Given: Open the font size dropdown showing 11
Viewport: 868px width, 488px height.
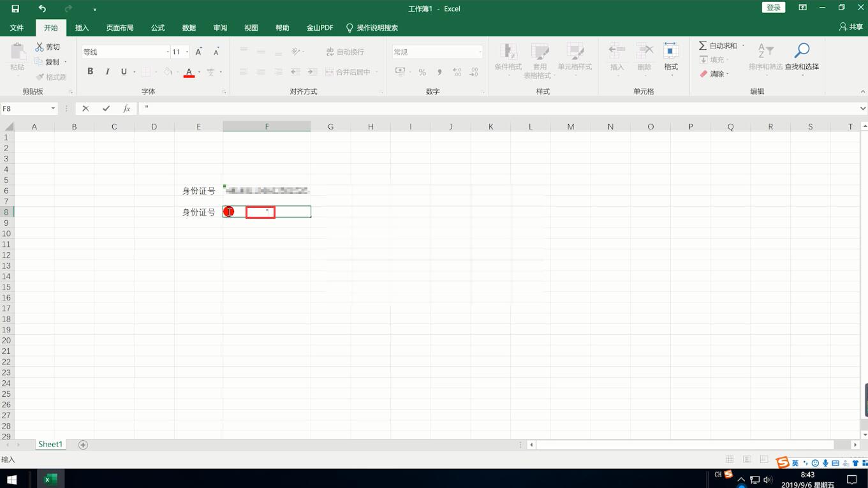Looking at the screenshot, I should tap(187, 52).
